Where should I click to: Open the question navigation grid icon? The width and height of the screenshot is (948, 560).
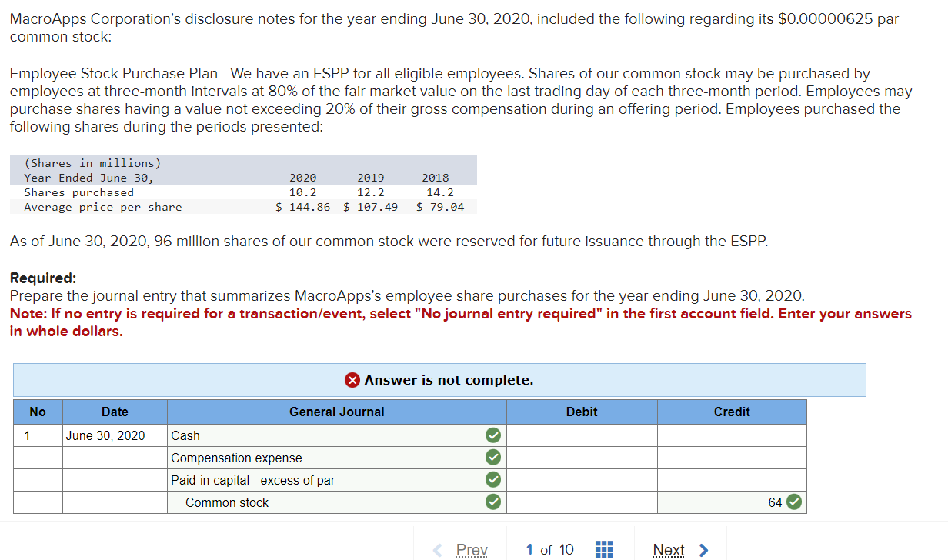point(604,549)
